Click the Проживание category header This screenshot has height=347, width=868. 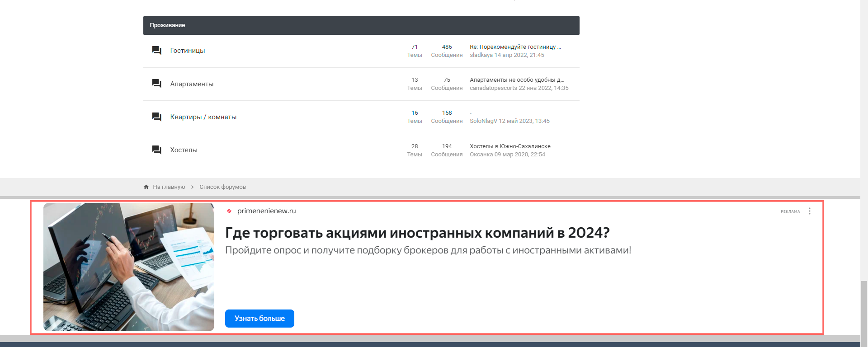[x=361, y=25]
